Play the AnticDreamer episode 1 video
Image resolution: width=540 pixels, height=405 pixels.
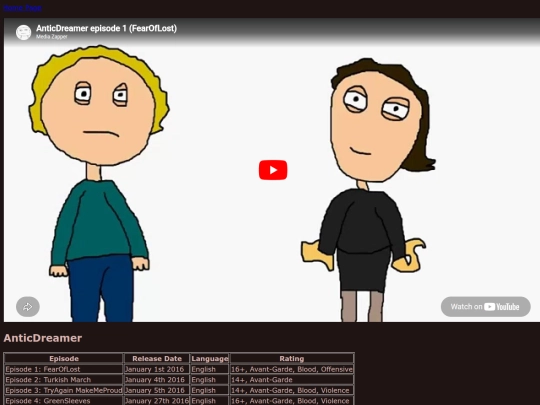click(x=273, y=170)
